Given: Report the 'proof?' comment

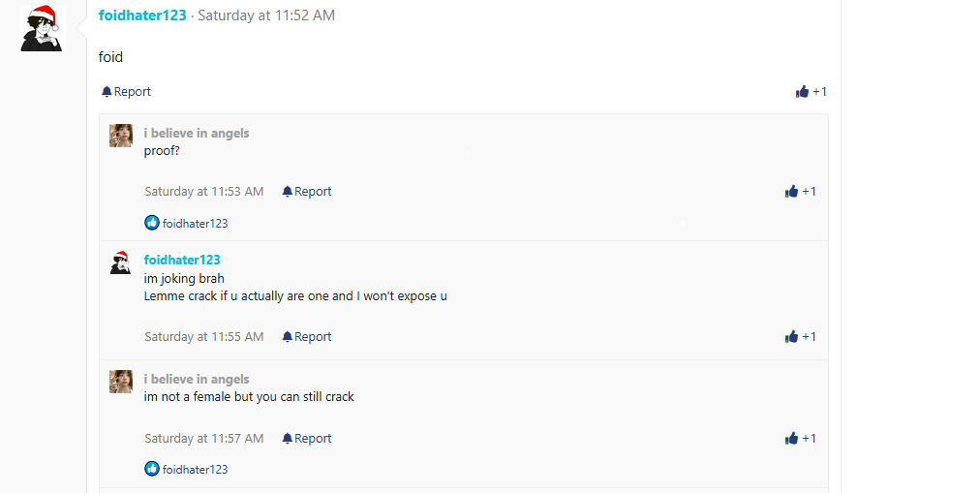Looking at the screenshot, I should pyautogui.click(x=307, y=192).
